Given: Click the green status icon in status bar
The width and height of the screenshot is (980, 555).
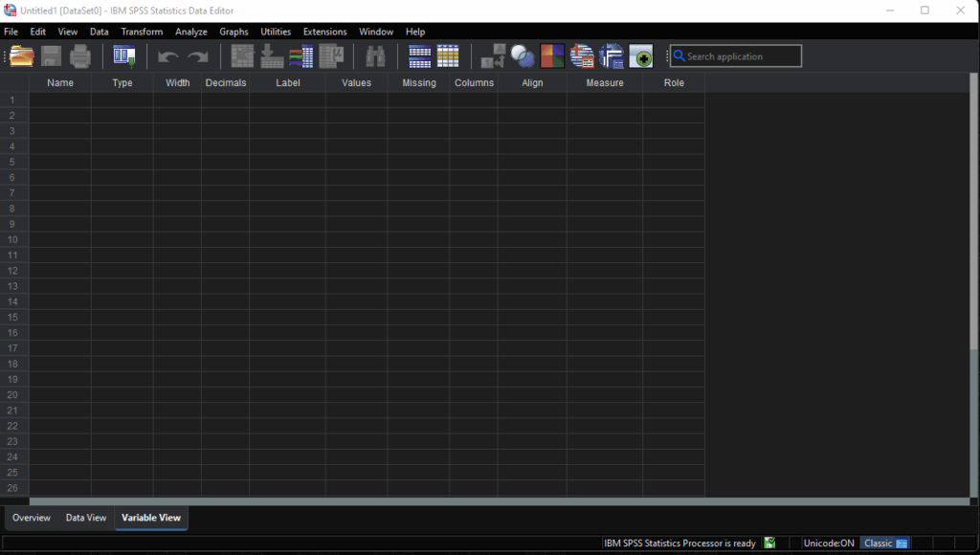Looking at the screenshot, I should pos(769,543).
